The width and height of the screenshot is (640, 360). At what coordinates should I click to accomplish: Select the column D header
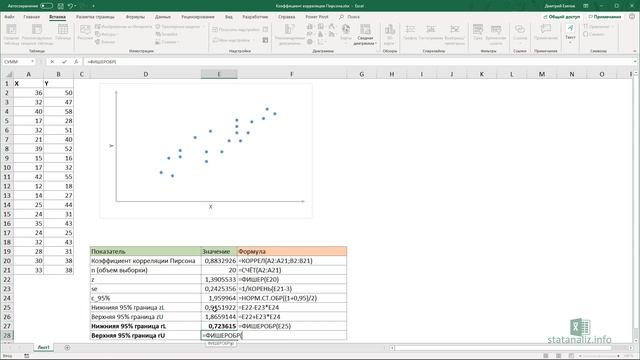tap(146, 74)
